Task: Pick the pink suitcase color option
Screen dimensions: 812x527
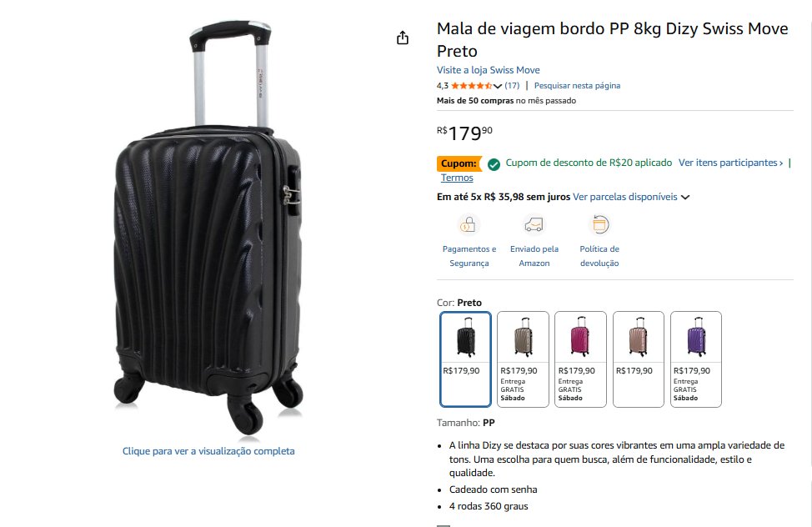Action: pyautogui.click(x=580, y=358)
